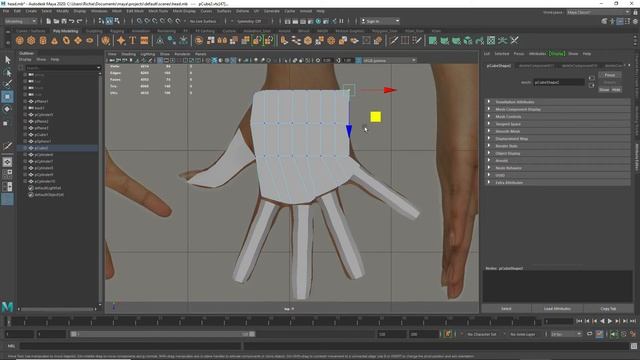Expand the Mesh Component Display section
The height and width of the screenshot is (360, 640).
coord(558,109)
